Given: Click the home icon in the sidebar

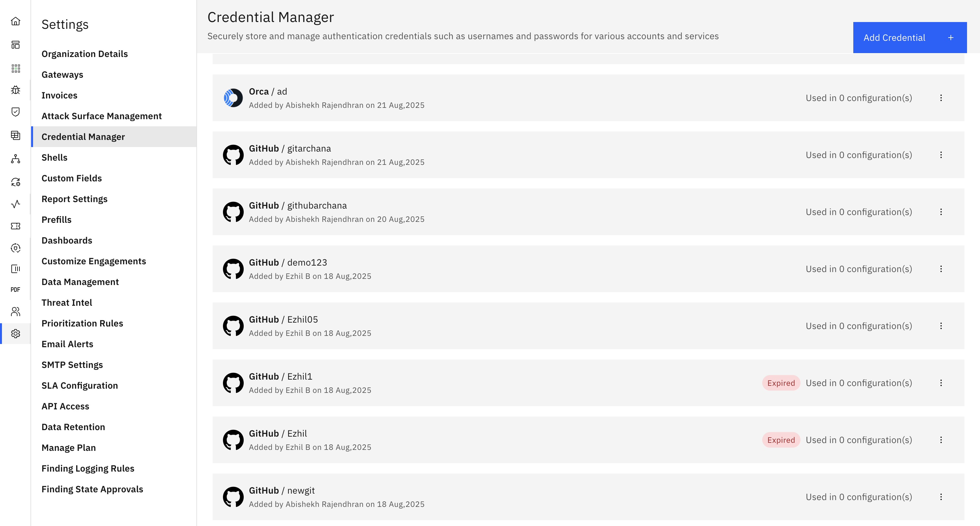Looking at the screenshot, I should pos(16,21).
